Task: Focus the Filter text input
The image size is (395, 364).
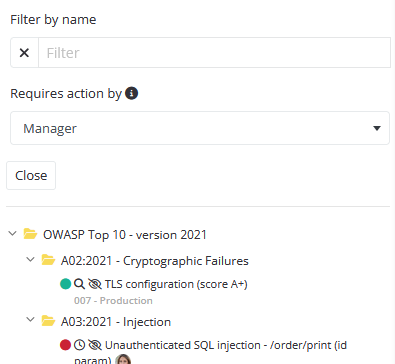Action: pyautogui.click(x=214, y=53)
